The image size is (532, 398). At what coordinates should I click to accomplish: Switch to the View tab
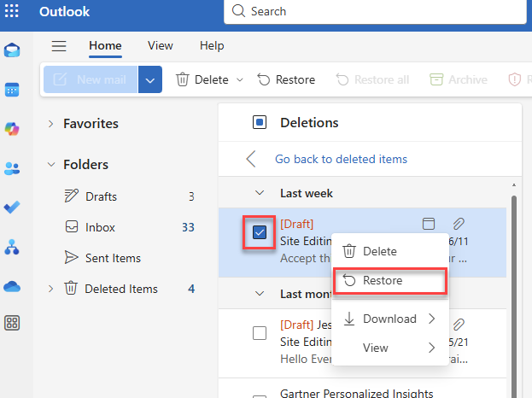[160, 46]
